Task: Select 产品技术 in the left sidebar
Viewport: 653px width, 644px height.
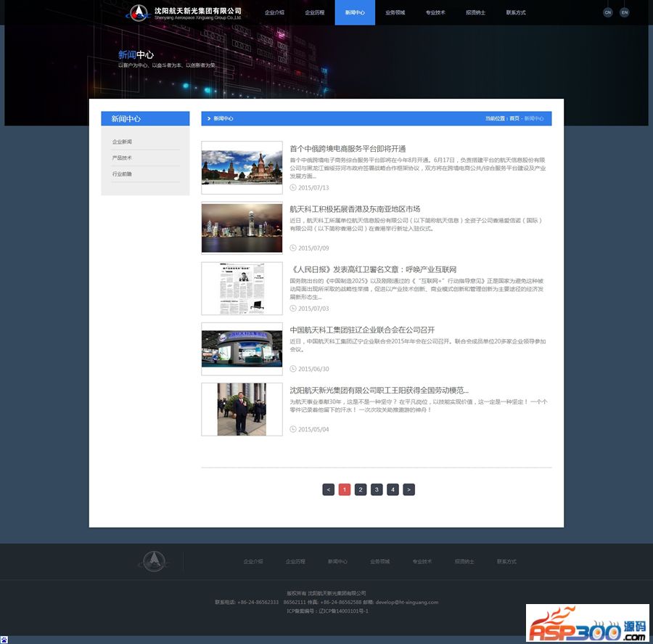Action: (x=122, y=158)
